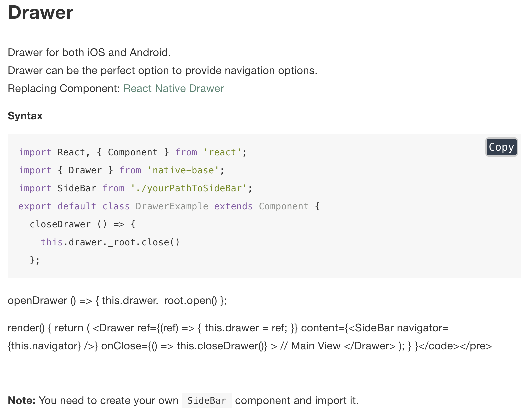
Task: Click the Note label at page bottom
Action: click(x=21, y=400)
